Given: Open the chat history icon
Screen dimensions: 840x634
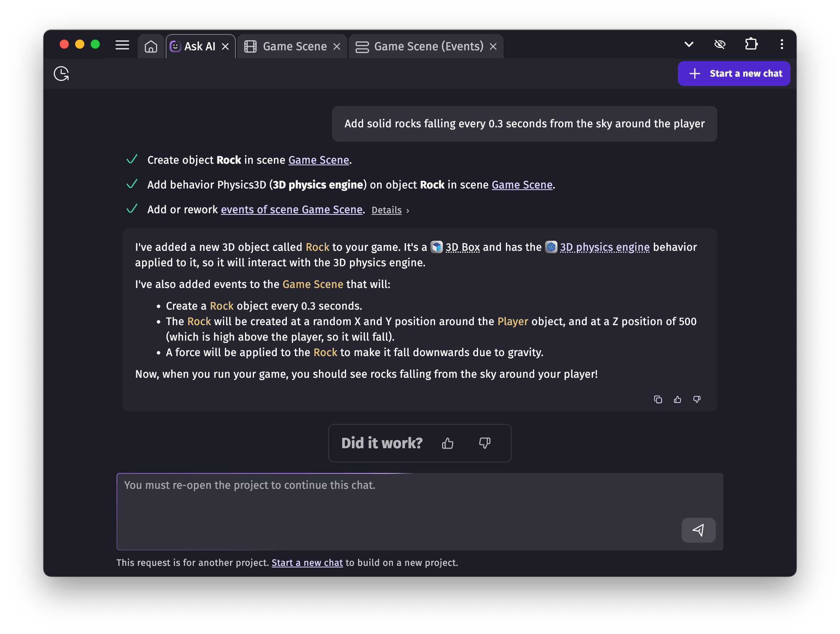Looking at the screenshot, I should [x=61, y=74].
